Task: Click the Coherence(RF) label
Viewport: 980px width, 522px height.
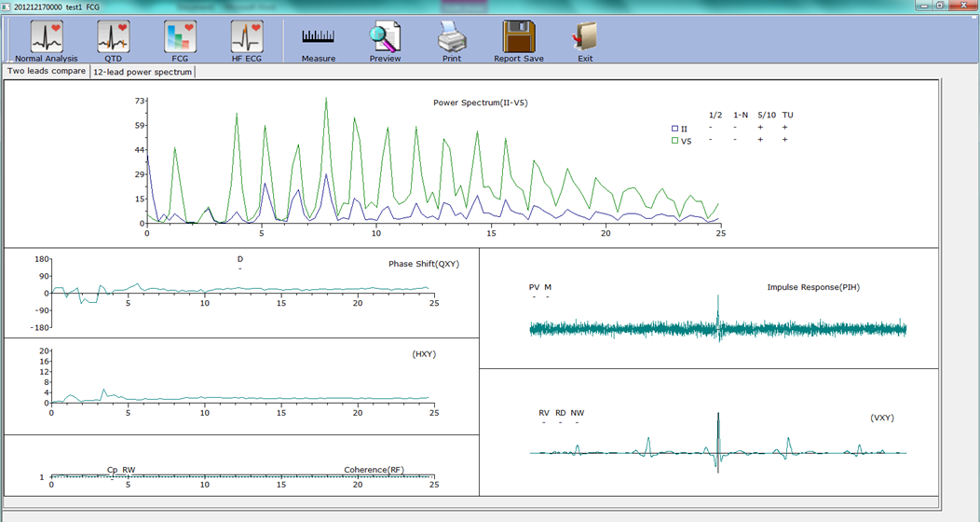Action: click(374, 470)
